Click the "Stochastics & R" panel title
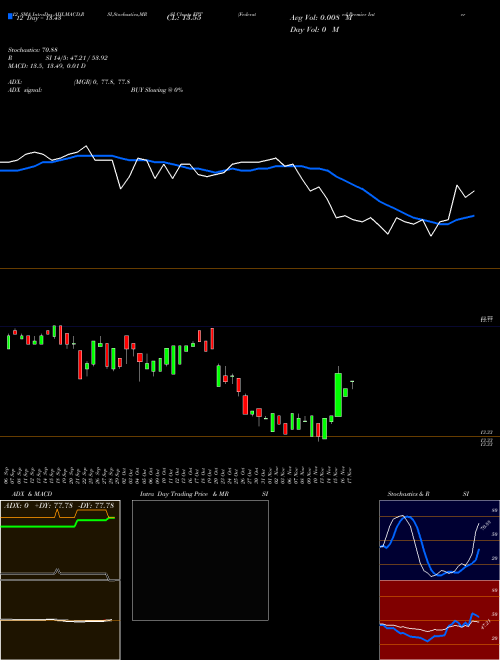The image size is (500, 660). [x=408, y=494]
